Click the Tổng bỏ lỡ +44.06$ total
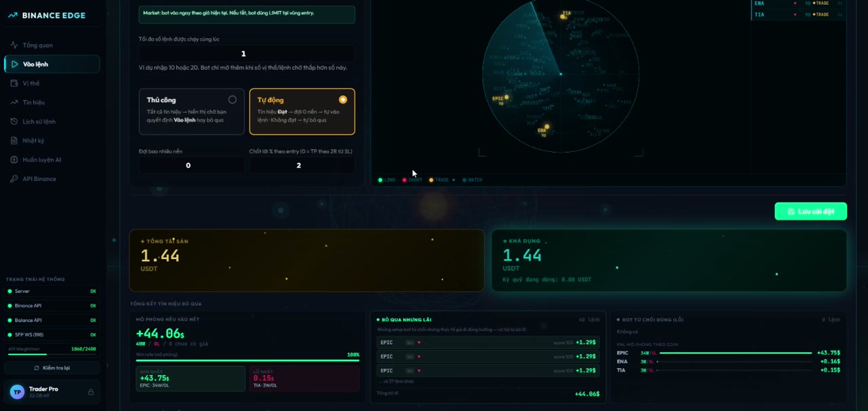The height and width of the screenshot is (411, 868). [x=587, y=394]
